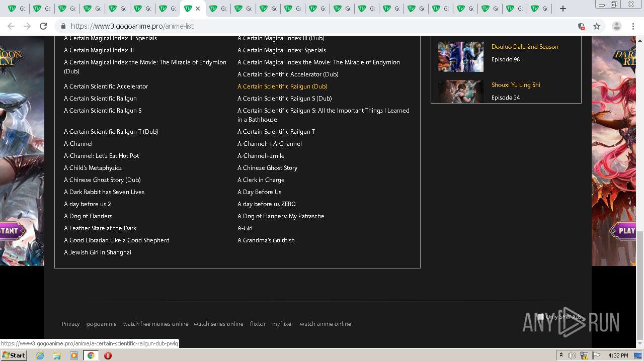The height and width of the screenshot is (362, 644).
Task: Click the browser back arrow
Action: click(11, 26)
